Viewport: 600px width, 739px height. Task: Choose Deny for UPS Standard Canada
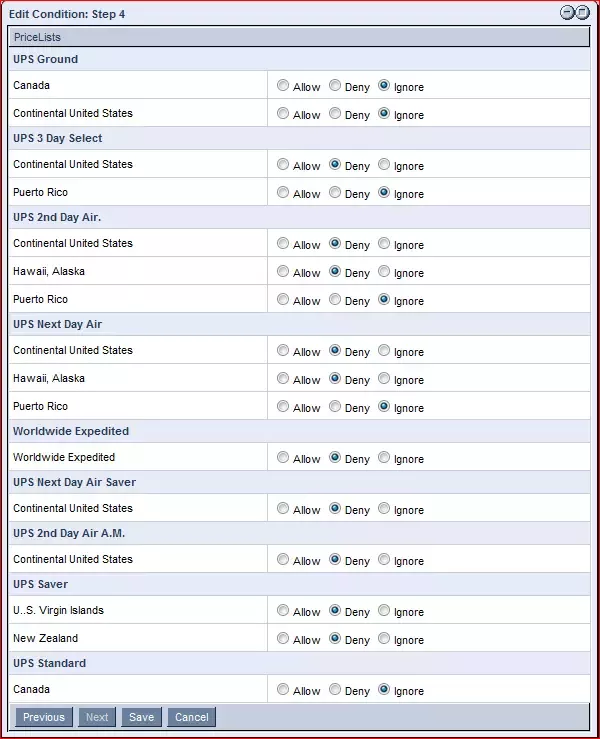[335, 690]
